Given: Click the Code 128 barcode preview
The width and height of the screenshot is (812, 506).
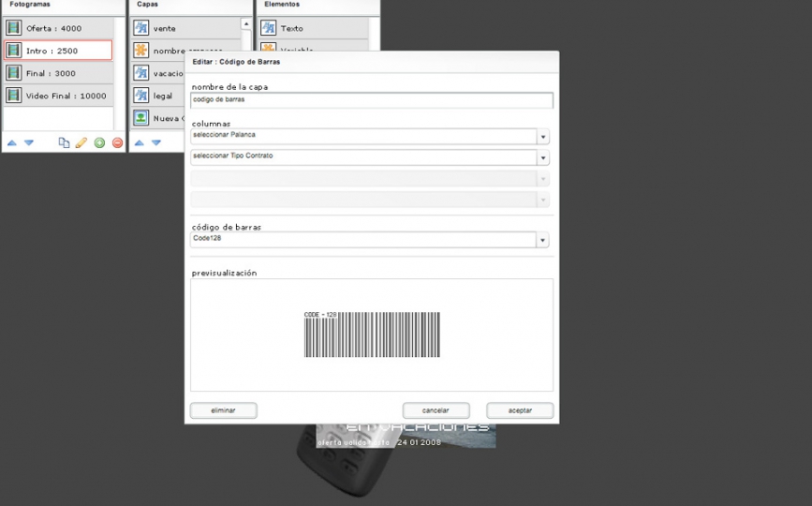Looking at the screenshot, I should [372, 334].
